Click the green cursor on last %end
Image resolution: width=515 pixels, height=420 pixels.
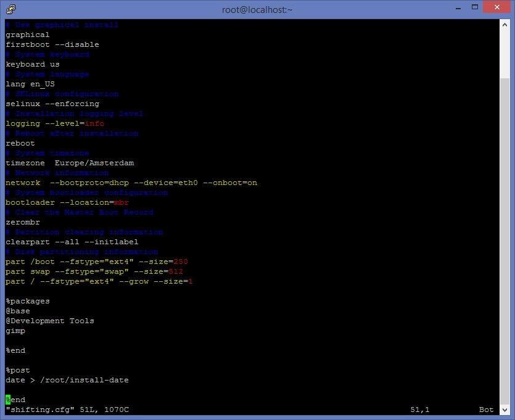(8, 400)
